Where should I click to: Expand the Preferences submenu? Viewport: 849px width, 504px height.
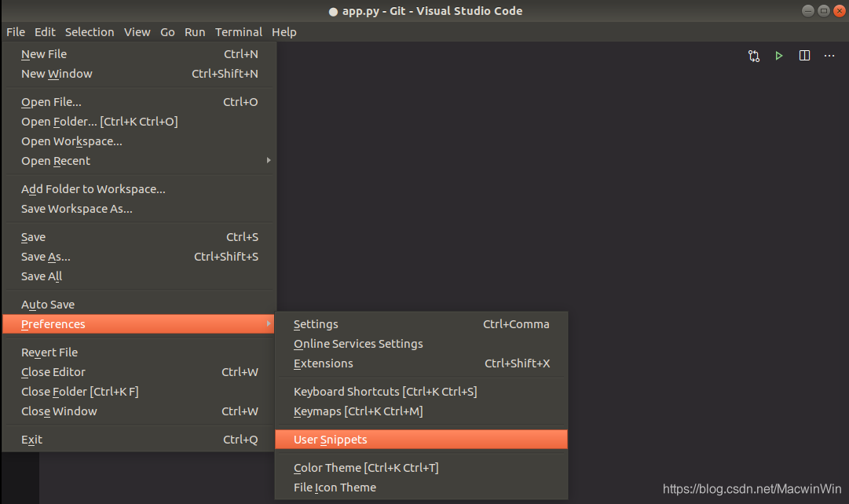140,323
